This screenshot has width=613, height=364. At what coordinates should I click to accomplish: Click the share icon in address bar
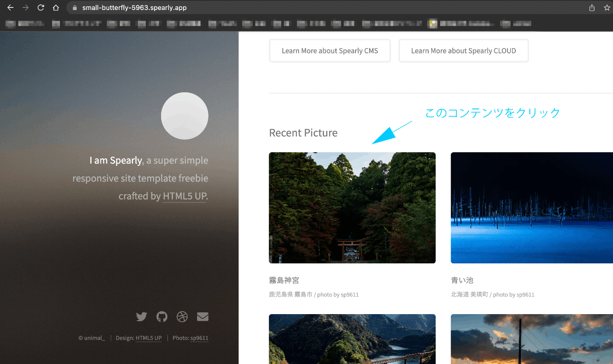pyautogui.click(x=592, y=8)
